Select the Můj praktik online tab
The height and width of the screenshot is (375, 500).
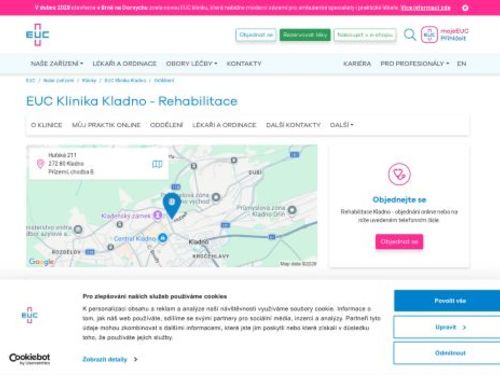pos(106,125)
